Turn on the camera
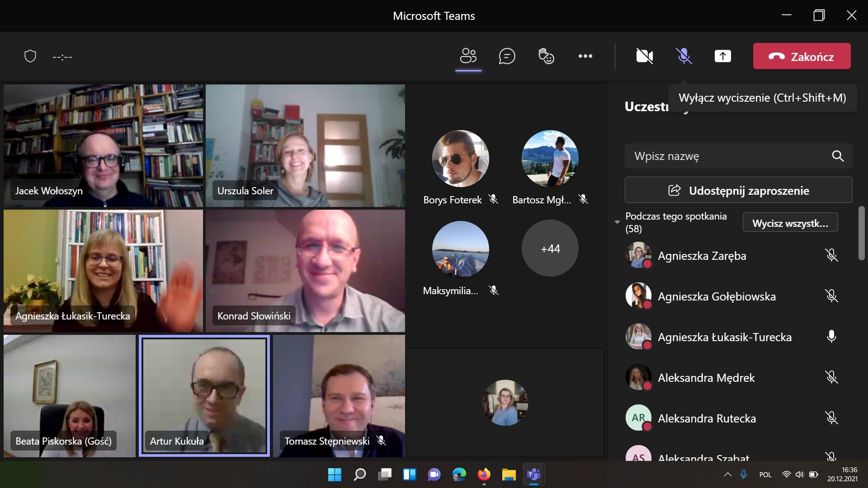The image size is (868, 488). tap(644, 56)
